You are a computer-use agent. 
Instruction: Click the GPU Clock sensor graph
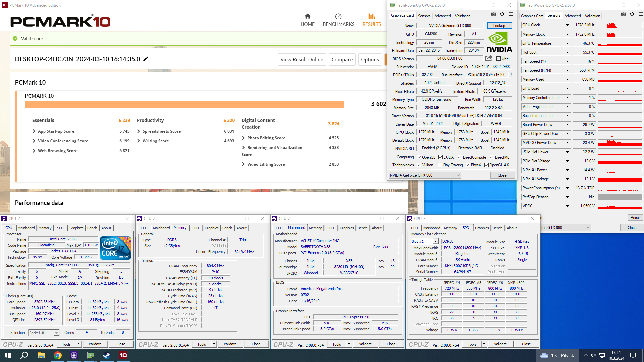[620, 25]
